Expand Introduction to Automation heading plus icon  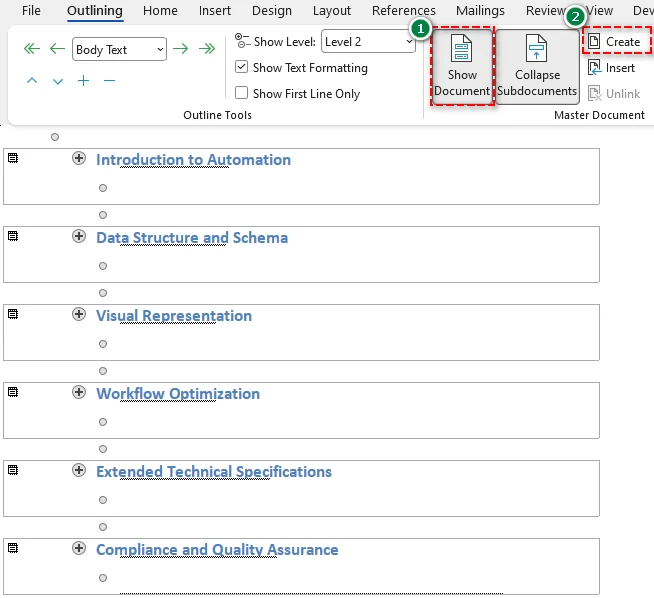click(x=79, y=158)
